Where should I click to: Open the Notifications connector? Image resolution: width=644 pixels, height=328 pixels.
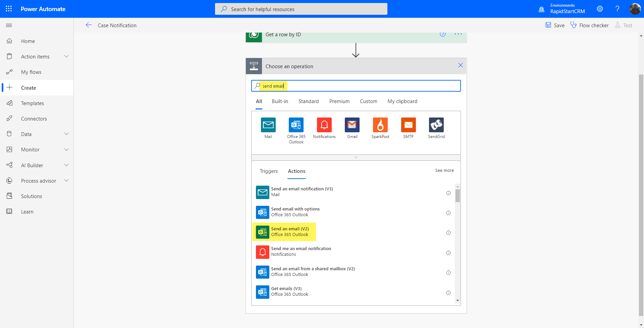(x=324, y=125)
